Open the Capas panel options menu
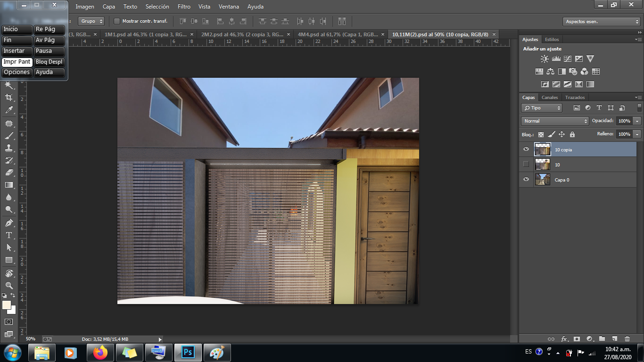Screen dimensions: 644x362 pyautogui.click(x=639, y=98)
